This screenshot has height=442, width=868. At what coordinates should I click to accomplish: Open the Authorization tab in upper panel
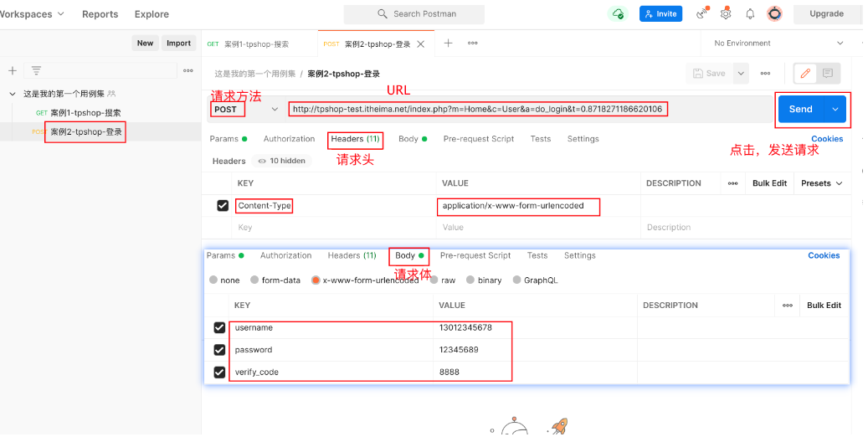289,139
